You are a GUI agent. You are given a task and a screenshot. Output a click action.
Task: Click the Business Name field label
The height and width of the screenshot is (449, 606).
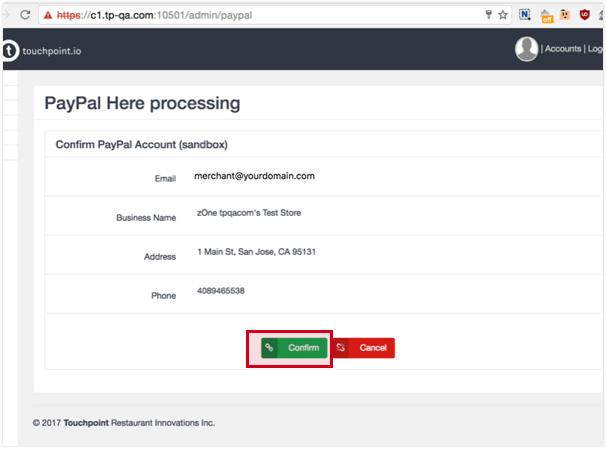click(x=146, y=218)
